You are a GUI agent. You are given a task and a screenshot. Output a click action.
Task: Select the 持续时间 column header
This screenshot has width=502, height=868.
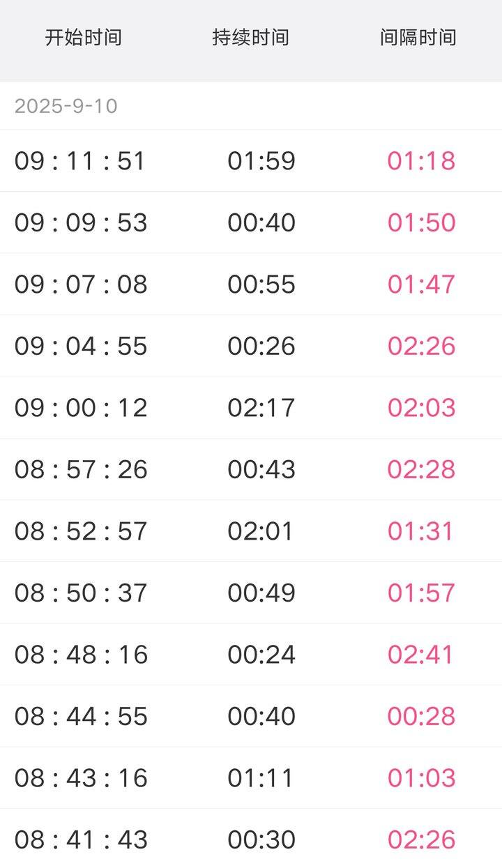click(x=251, y=37)
